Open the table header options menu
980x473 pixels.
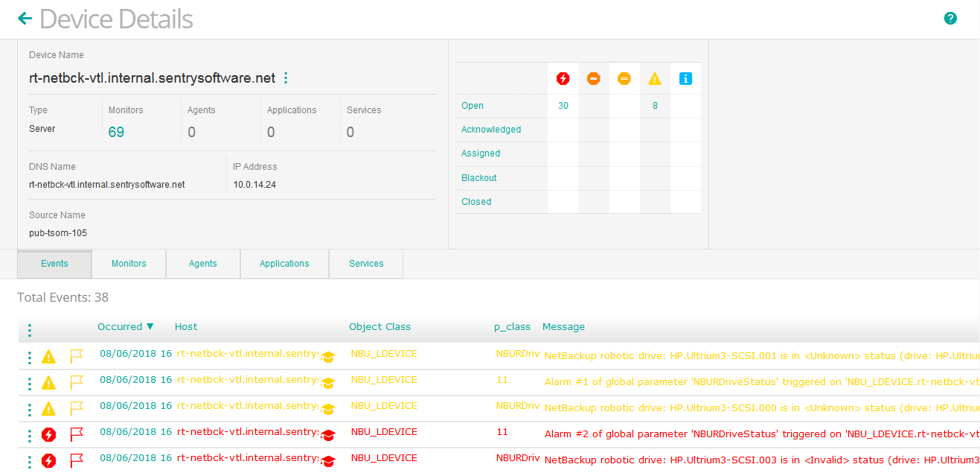29,329
